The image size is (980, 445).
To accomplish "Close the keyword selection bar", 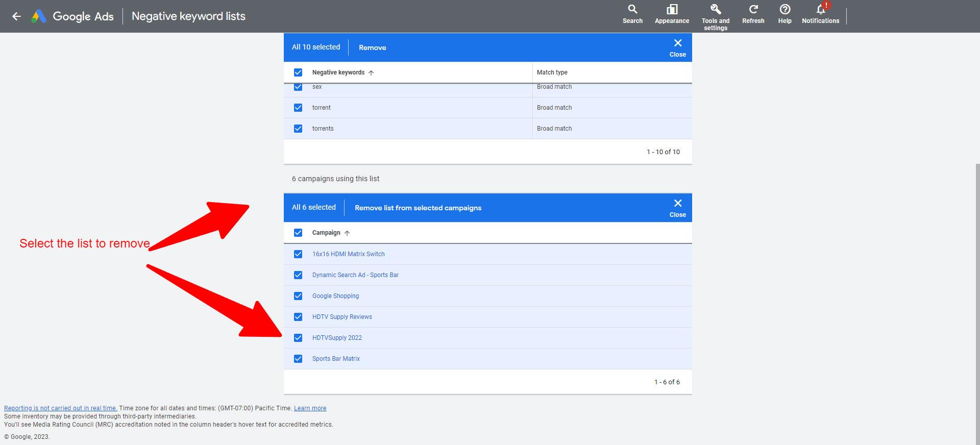I will [x=677, y=47].
